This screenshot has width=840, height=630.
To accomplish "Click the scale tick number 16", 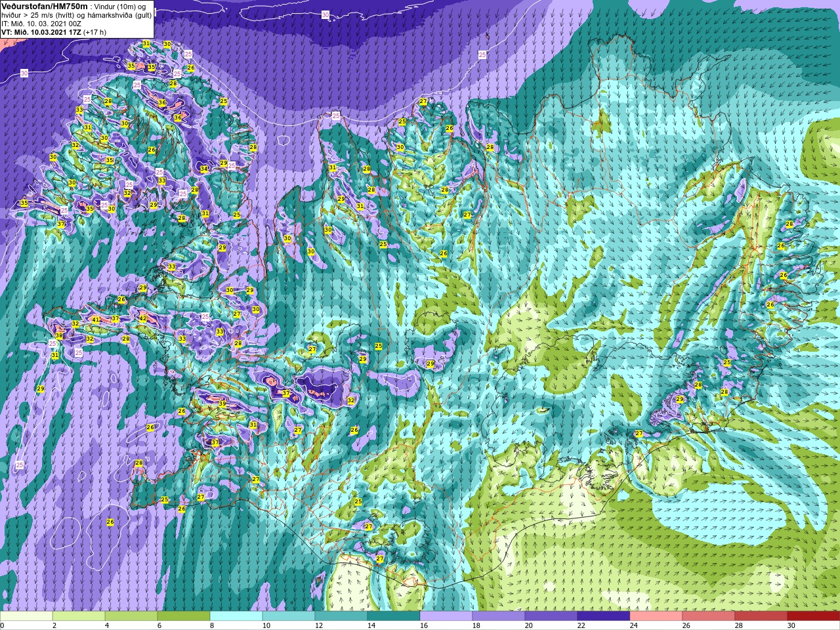I will [424, 625].
